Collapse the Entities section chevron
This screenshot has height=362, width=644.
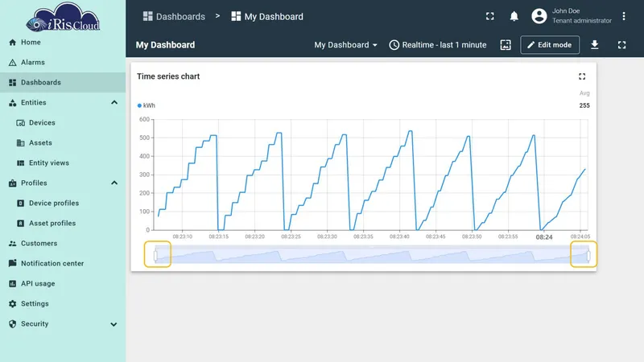pyautogui.click(x=114, y=102)
